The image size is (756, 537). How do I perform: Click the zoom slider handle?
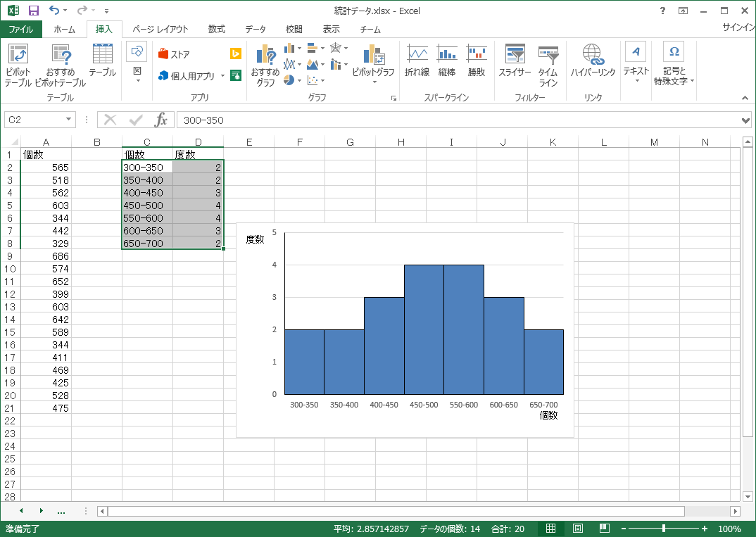click(x=664, y=529)
